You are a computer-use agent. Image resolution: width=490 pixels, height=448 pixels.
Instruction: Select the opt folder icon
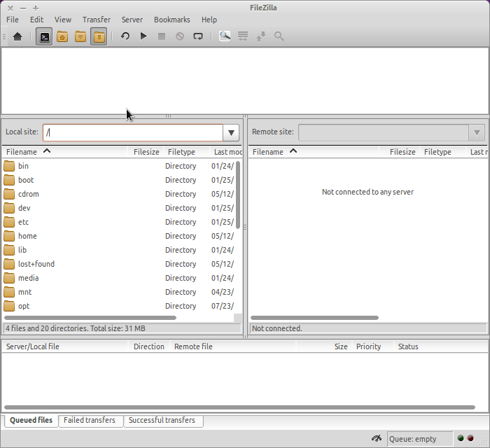tap(9, 306)
